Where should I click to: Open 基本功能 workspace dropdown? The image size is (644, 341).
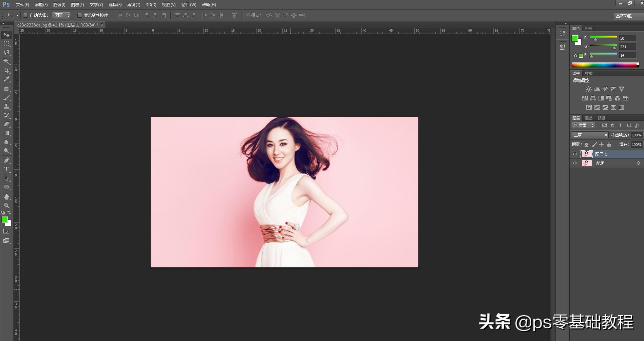(x=628, y=16)
